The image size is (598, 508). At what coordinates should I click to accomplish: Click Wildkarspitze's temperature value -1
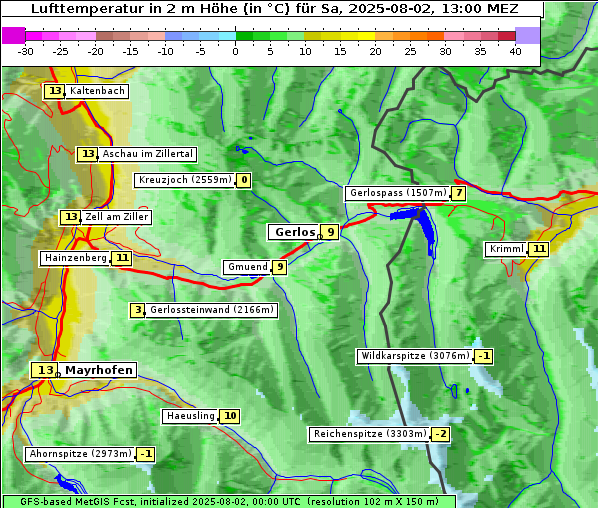(x=484, y=356)
